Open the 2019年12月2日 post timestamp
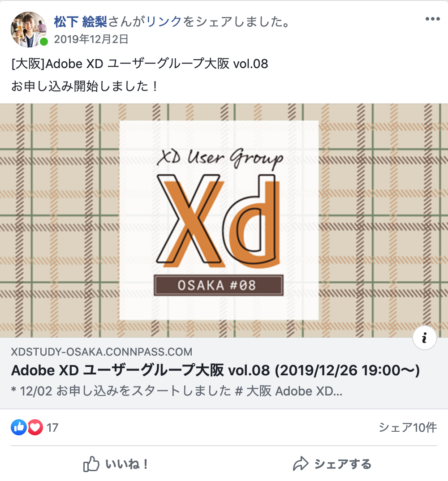448x481 pixels. tap(91, 39)
